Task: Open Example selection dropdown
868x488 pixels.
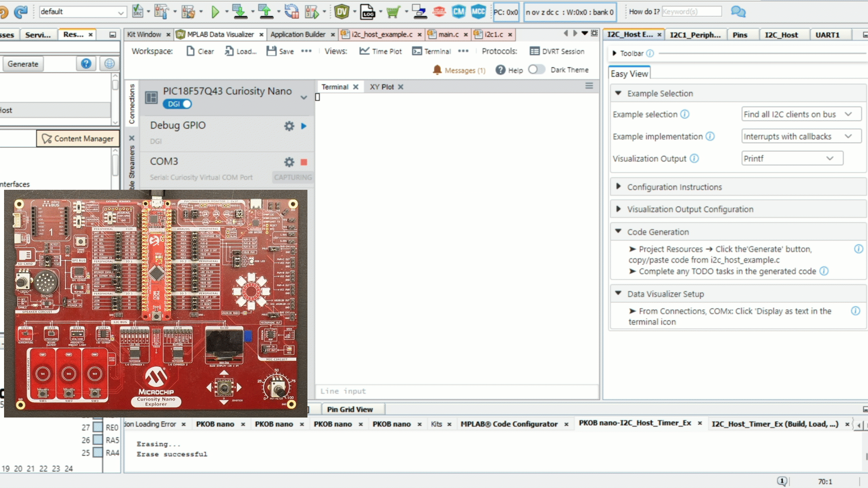Action: pos(801,114)
